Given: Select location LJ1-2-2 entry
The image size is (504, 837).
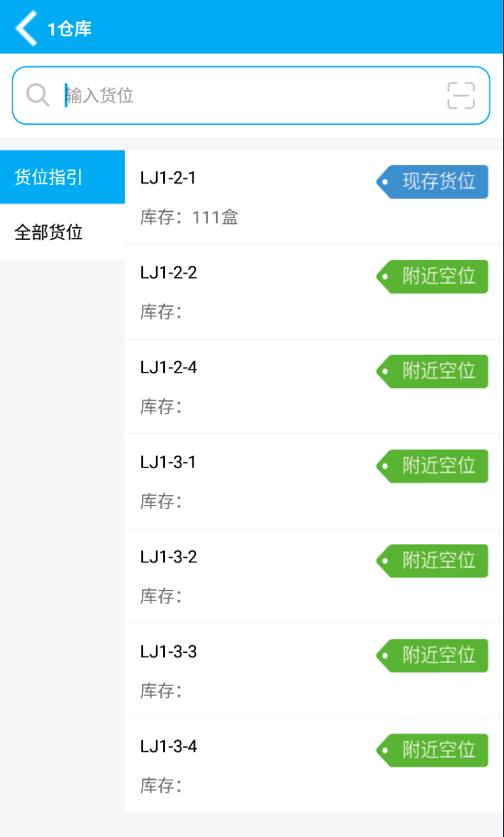Looking at the screenshot, I should click(314, 292).
